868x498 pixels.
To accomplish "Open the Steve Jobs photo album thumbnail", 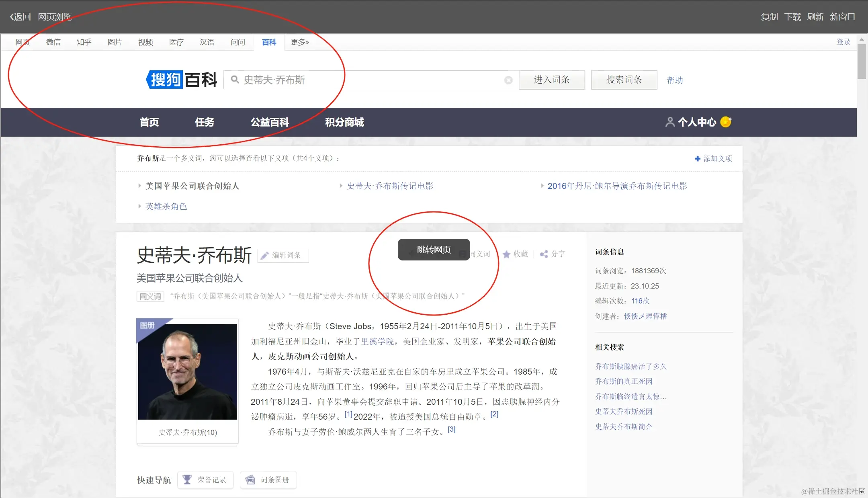I will click(x=188, y=371).
